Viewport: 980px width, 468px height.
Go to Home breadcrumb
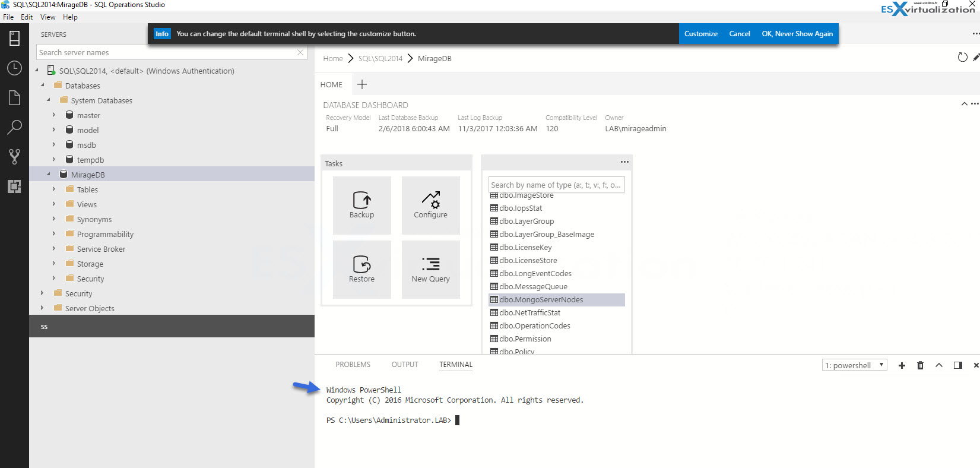click(x=333, y=58)
